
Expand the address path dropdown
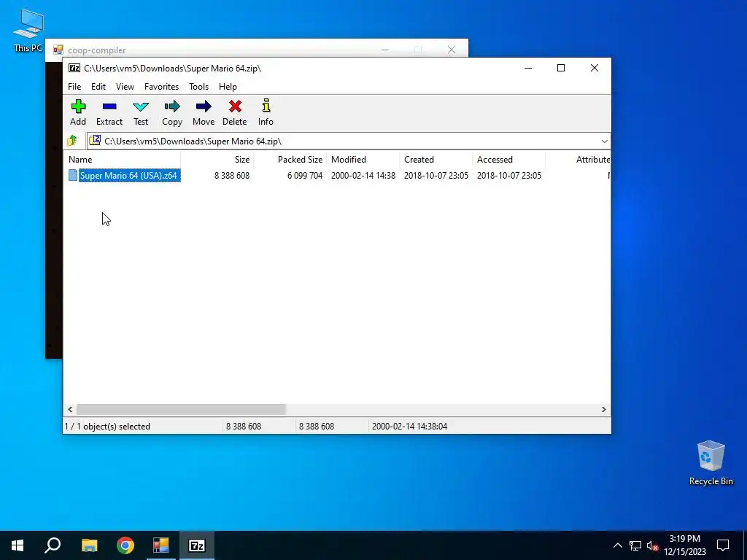(x=604, y=141)
